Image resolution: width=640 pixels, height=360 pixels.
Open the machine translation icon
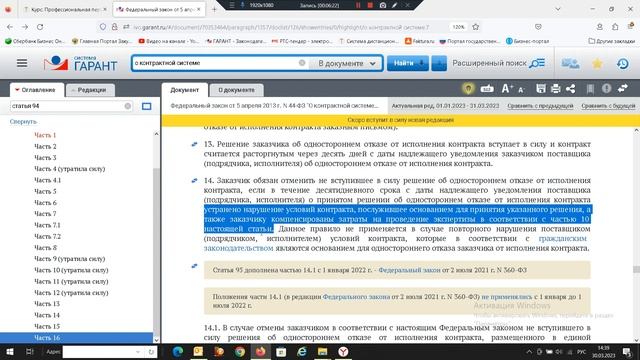[487, 89]
